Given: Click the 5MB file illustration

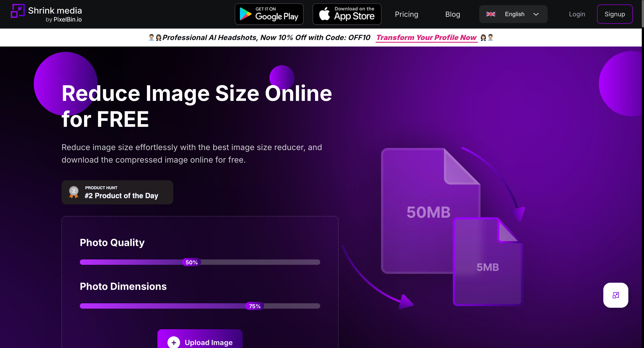Looking at the screenshot, I should tap(487, 267).
